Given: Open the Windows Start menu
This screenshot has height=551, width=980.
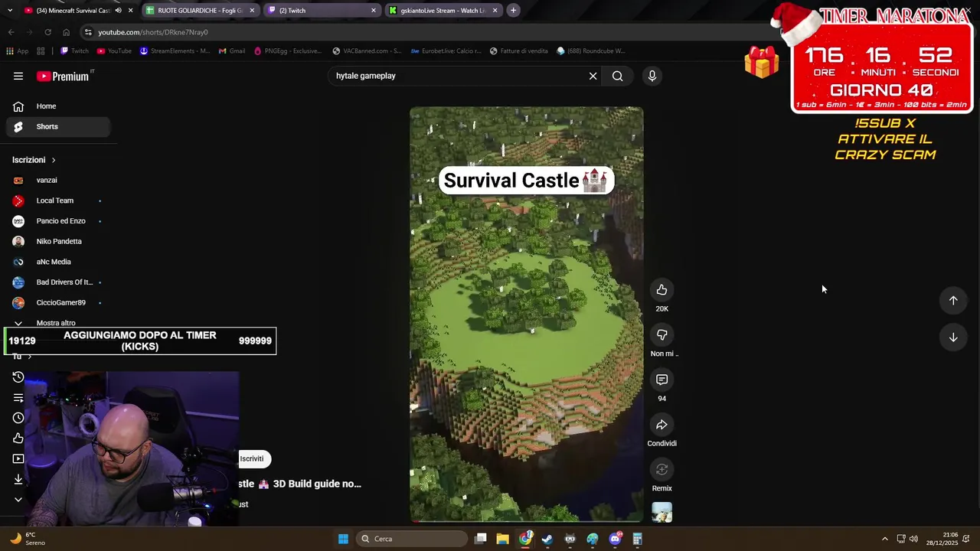Looking at the screenshot, I should (343, 539).
